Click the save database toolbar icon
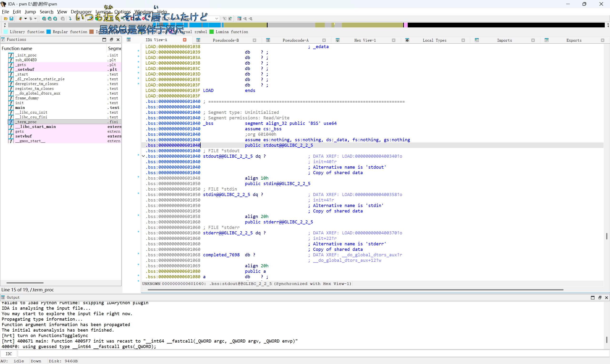The height and width of the screenshot is (364, 610). pyautogui.click(x=11, y=19)
